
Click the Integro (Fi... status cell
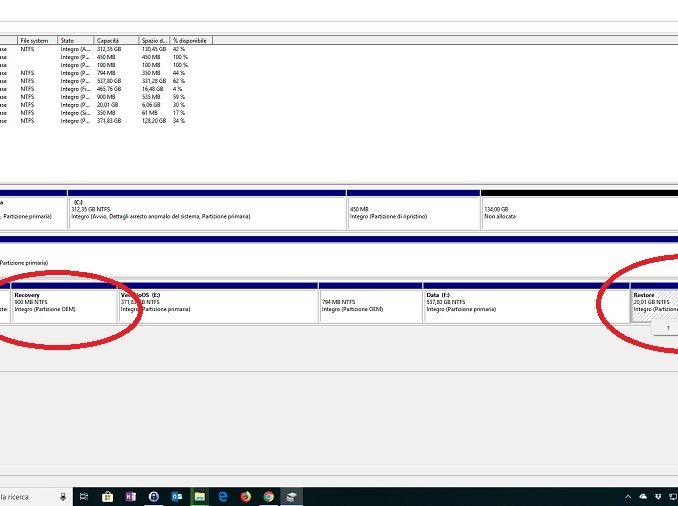(x=76, y=89)
